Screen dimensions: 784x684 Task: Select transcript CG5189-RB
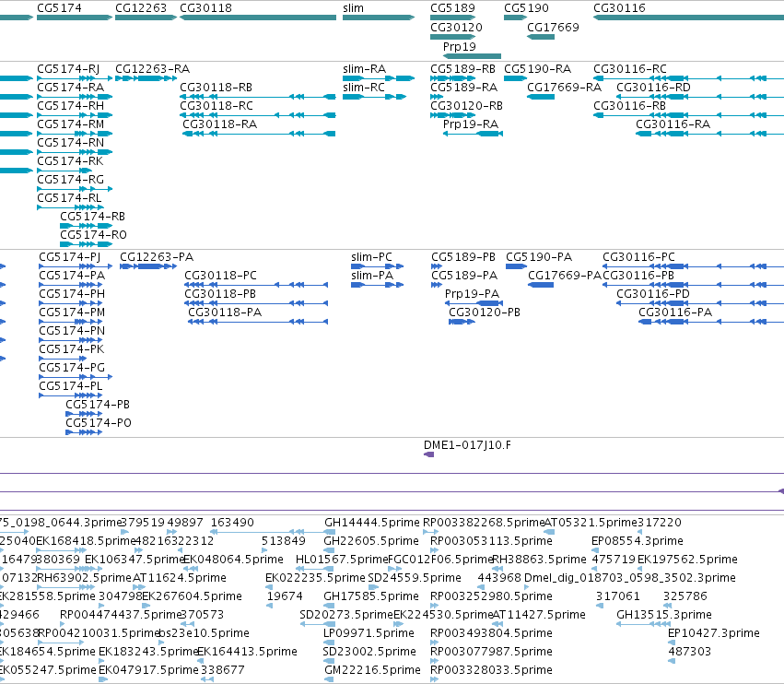click(x=462, y=68)
